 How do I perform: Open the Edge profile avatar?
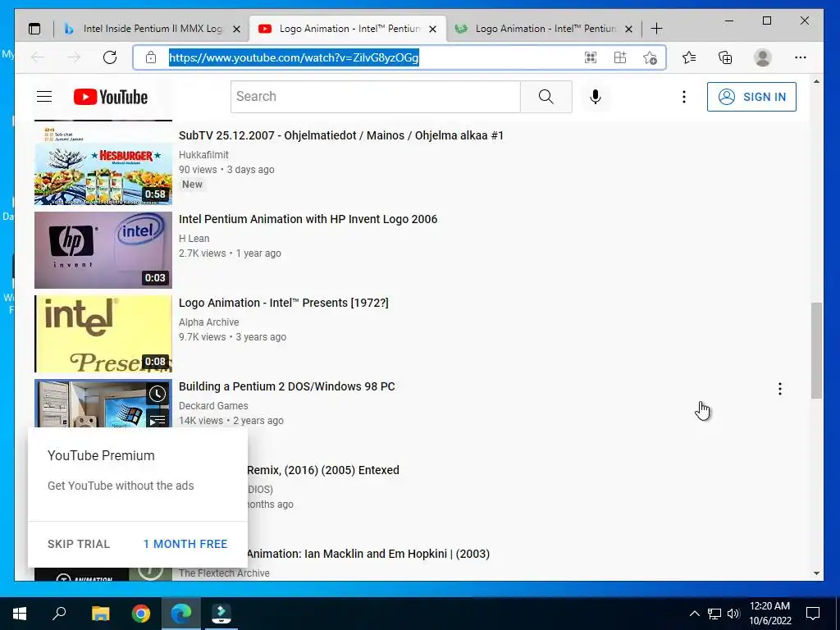point(762,57)
